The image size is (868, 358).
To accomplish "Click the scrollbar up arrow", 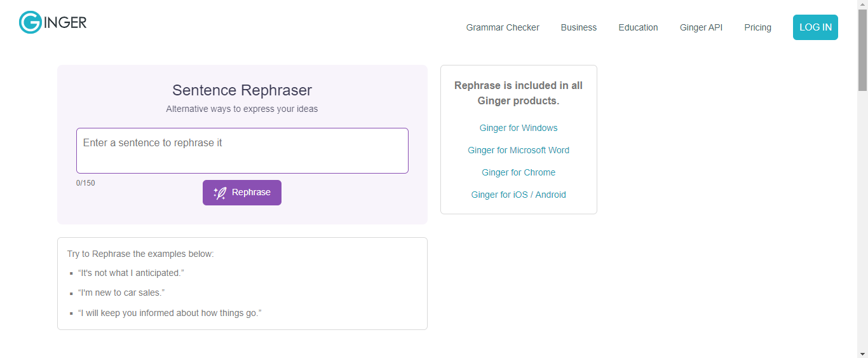I will coord(862,5).
